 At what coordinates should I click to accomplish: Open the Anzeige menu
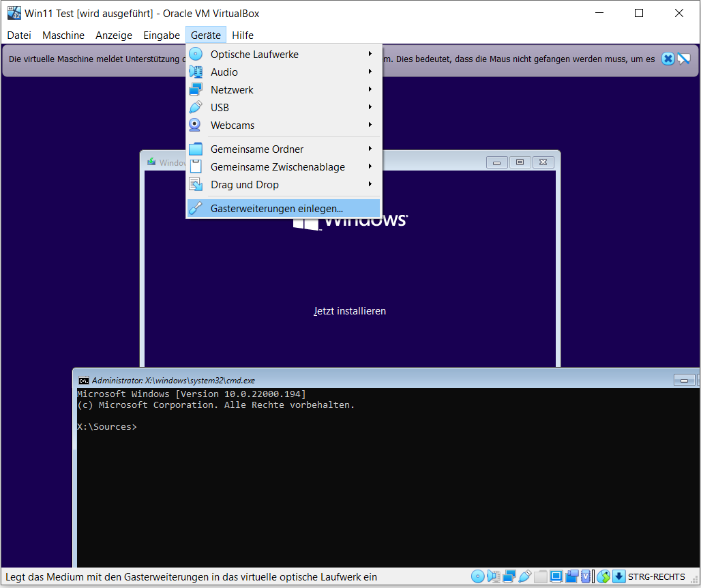pos(114,35)
